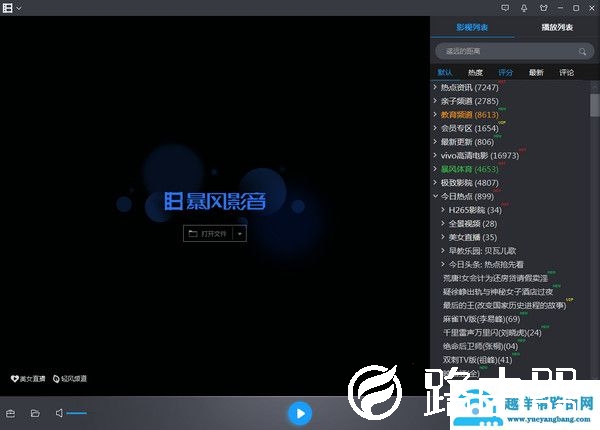600x430 pixels.
Task: Click the playlist vertical scrollbar thumb
Action: click(595, 105)
